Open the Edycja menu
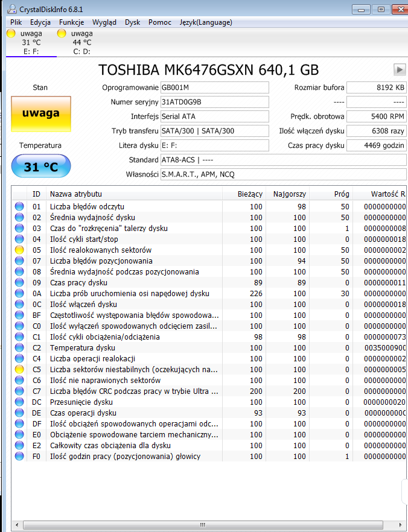This screenshot has width=408, height=532. [40, 22]
